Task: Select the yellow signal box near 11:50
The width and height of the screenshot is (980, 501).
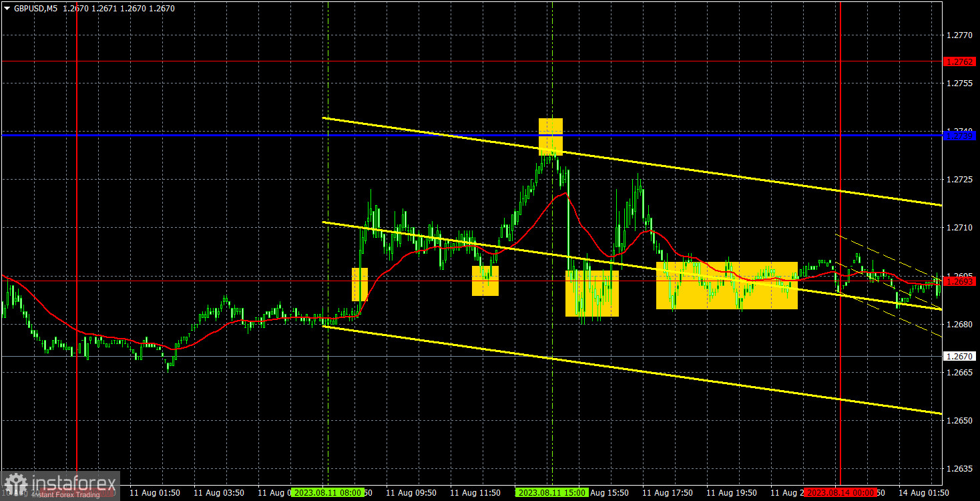Action: [485, 281]
